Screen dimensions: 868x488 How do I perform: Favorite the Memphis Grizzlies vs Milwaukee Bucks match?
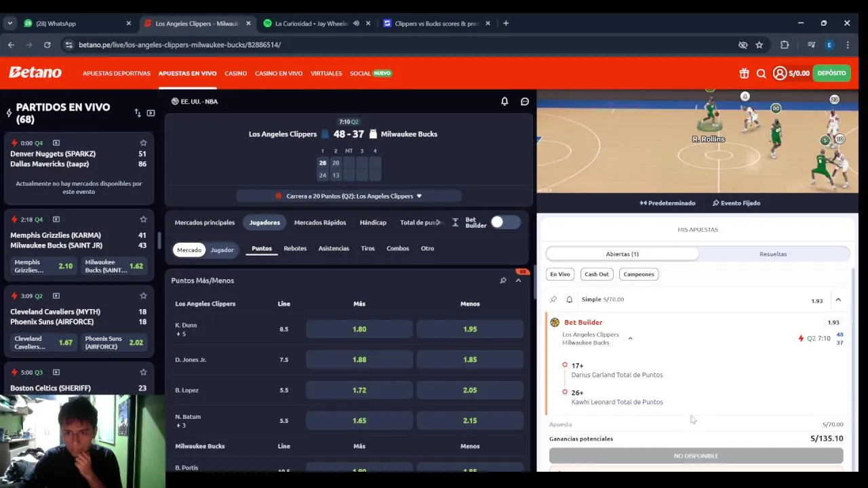(x=143, y=220)
